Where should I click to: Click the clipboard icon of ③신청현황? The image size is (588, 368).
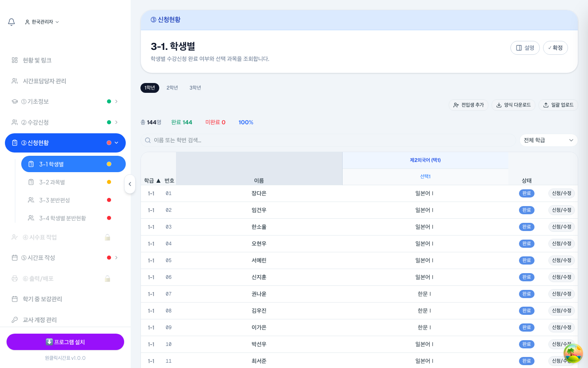tap(15, 143)
